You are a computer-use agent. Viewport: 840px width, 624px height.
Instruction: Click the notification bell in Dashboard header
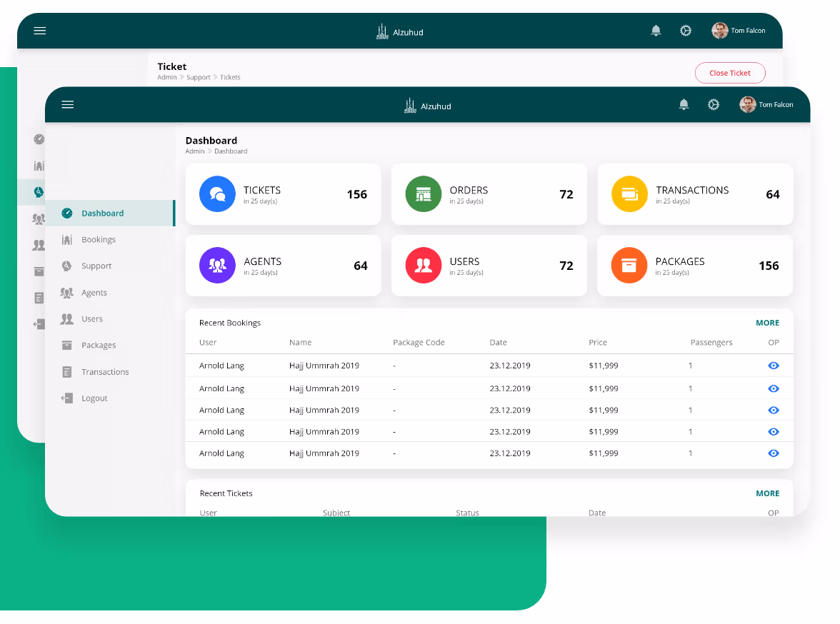684,105
